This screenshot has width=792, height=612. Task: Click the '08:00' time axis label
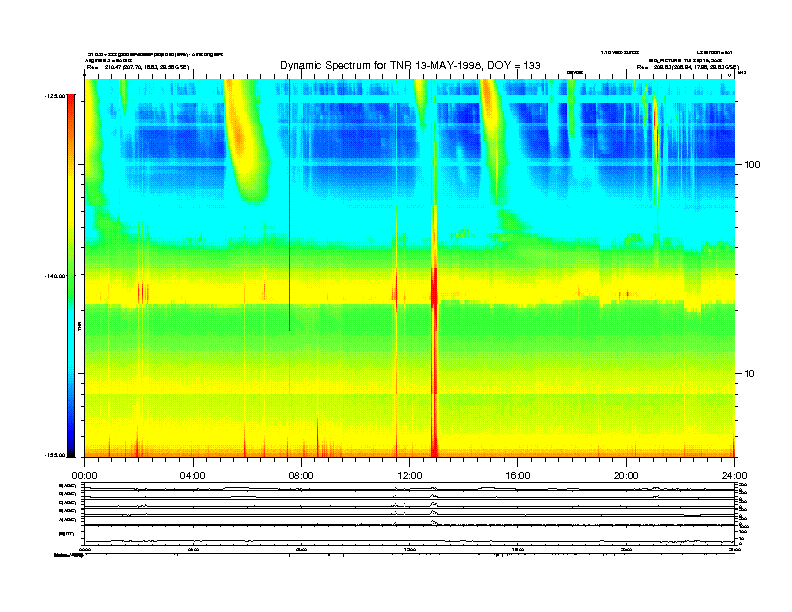[x=301, y=476]
